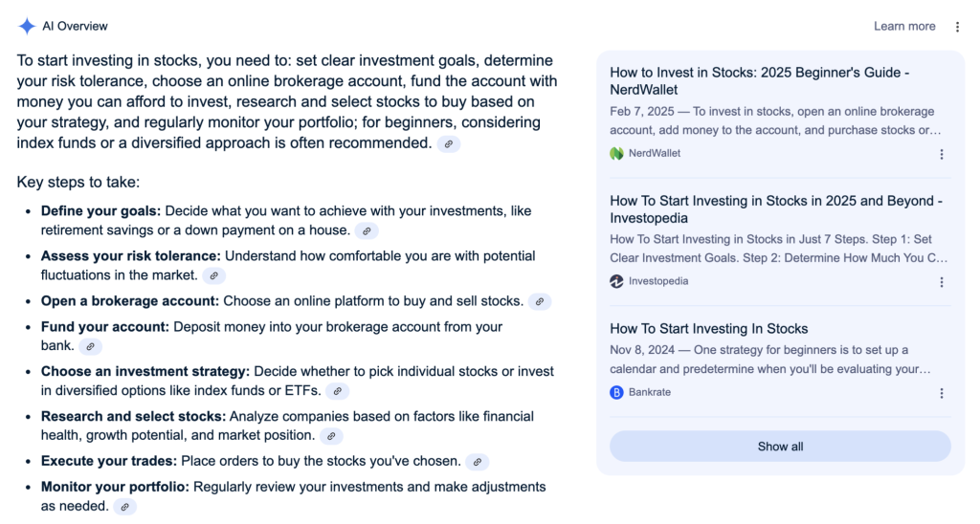Screen dimensions: 980x524
Task: Open the Bankrate result's three-dot menu
Action: coord(942,393)
